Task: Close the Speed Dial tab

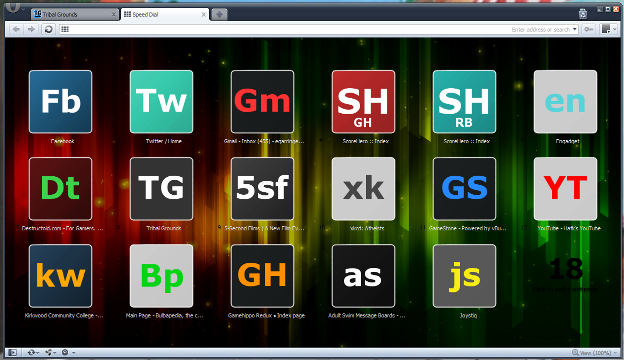Action: (x=203, y=15)
